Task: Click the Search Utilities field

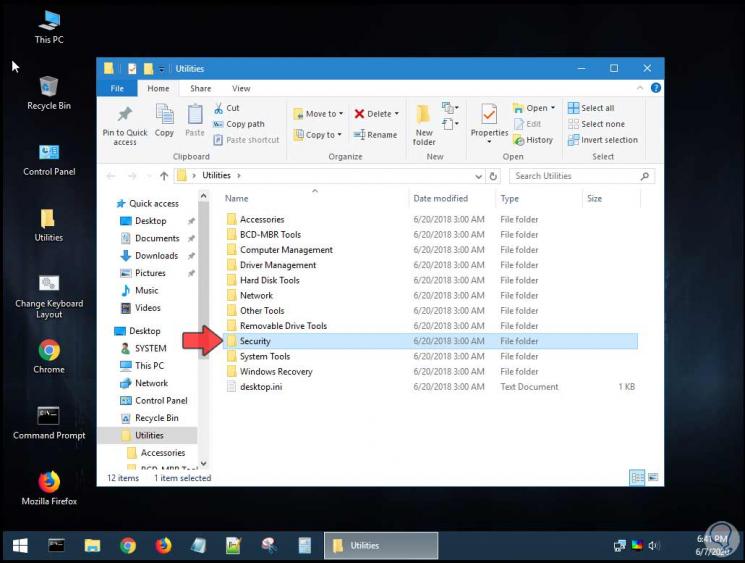Action: click(582, 176)
